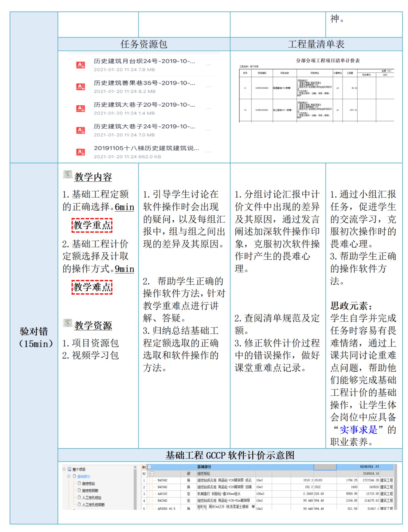
Task: Click the 任务资源包 header
Action: [x=144, y=44]
